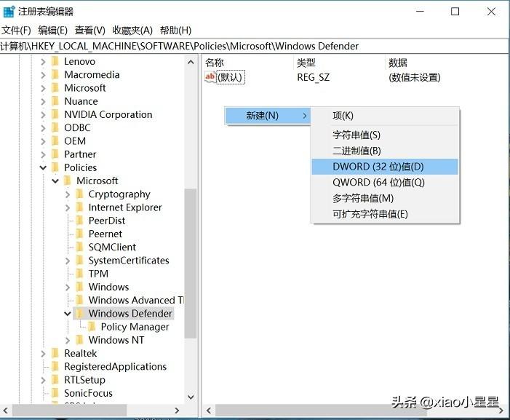Collapse the Microsoft key under Policies

click(x=55, y=181)
